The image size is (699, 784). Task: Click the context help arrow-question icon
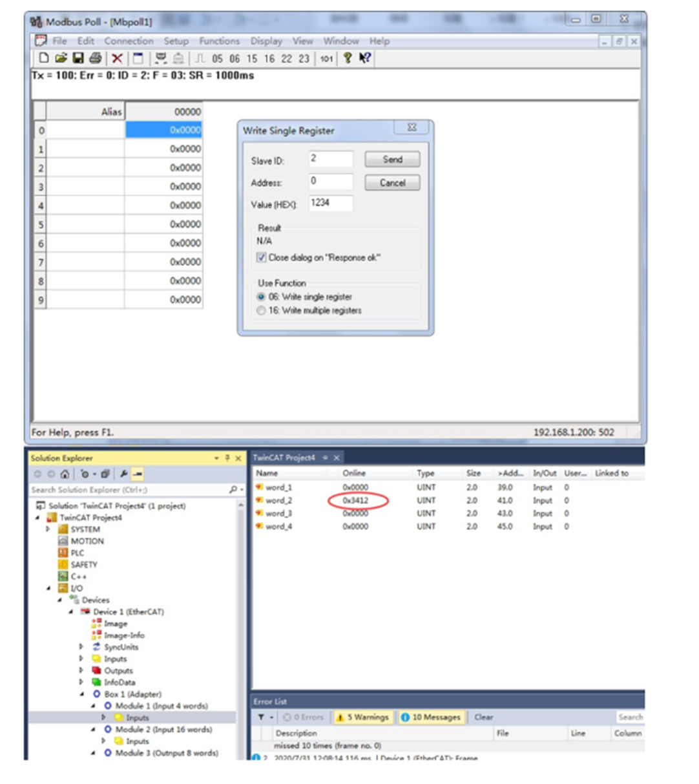pyautogui.click(x=365, y=58)
